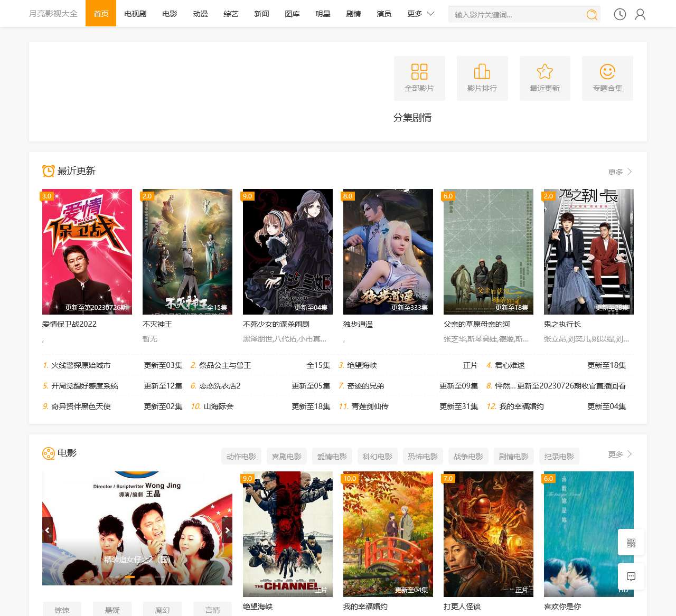
Task: Select the 悬疑 genre tag
Action: 112,610
